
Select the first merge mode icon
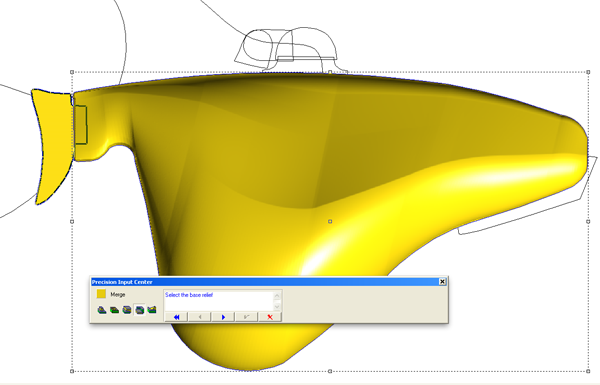[x=102, y=310]
